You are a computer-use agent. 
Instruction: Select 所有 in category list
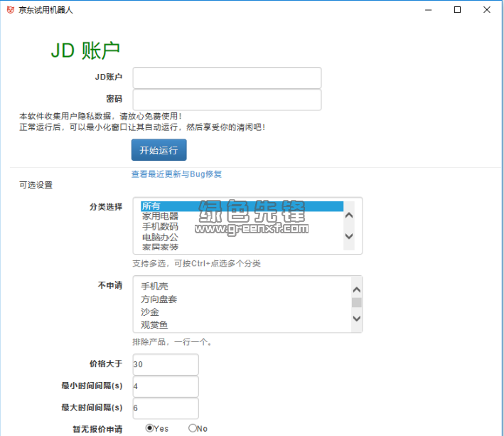[x=242, y=206]
